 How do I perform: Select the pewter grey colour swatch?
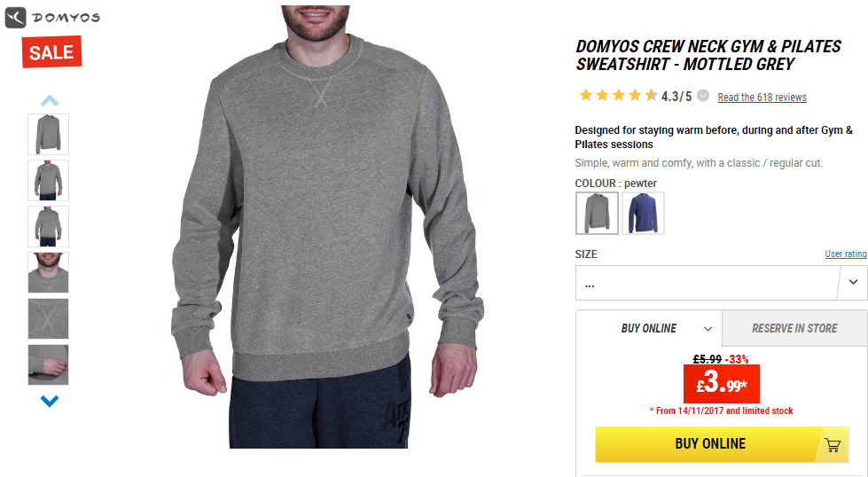pyautogui.click(x=597, y=213)
